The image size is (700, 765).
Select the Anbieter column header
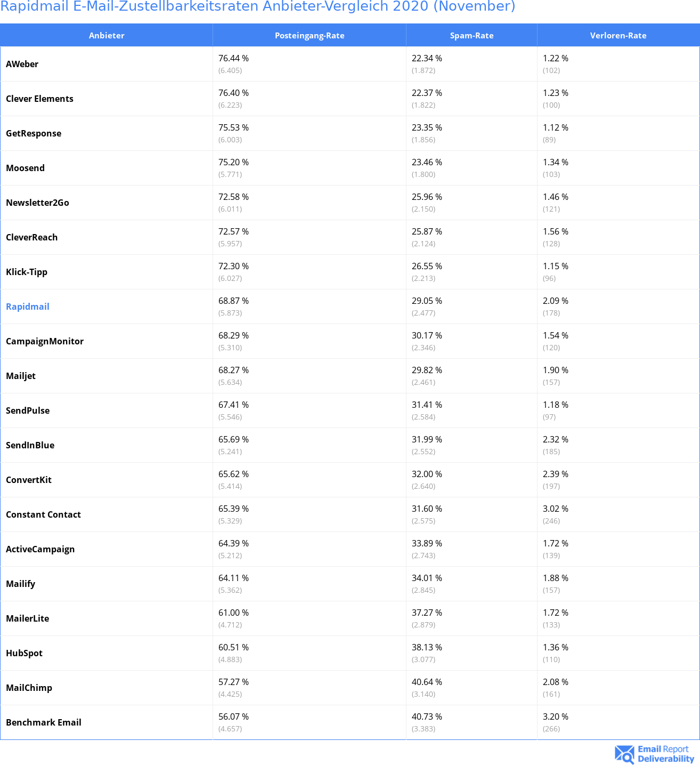point(107,36)
